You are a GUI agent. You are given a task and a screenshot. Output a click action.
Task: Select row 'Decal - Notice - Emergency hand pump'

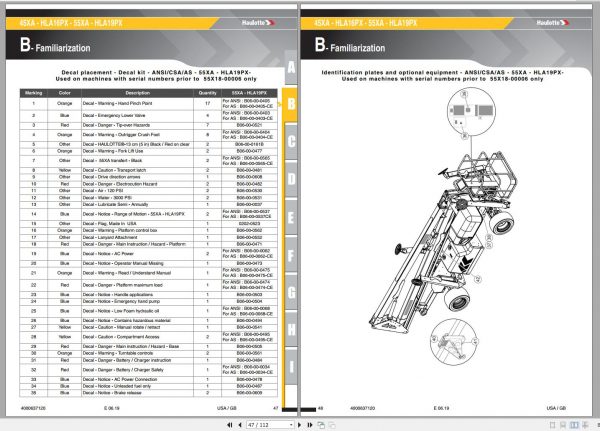(148, 301)
